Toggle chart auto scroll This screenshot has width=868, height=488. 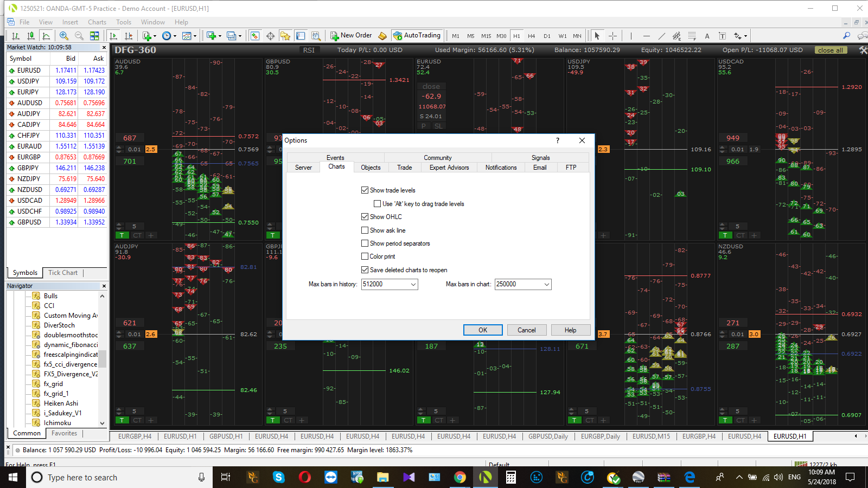113,36
